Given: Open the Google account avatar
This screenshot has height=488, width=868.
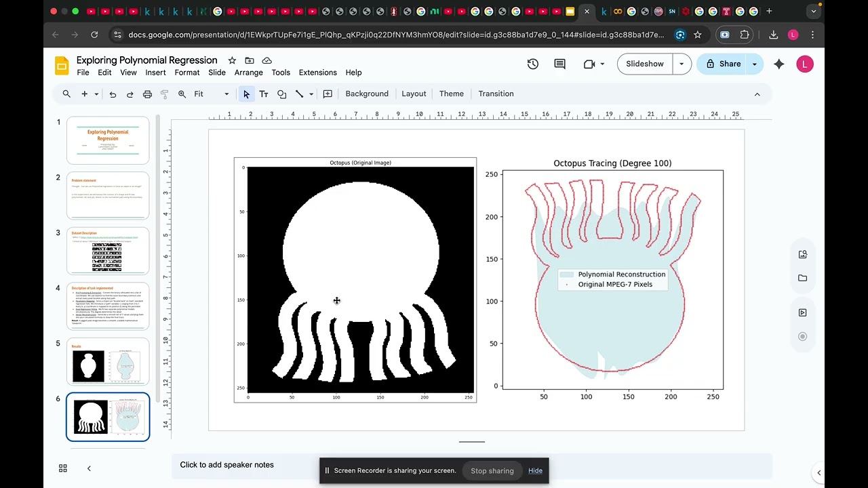Looking at the screenshot, I should point(805,64).
